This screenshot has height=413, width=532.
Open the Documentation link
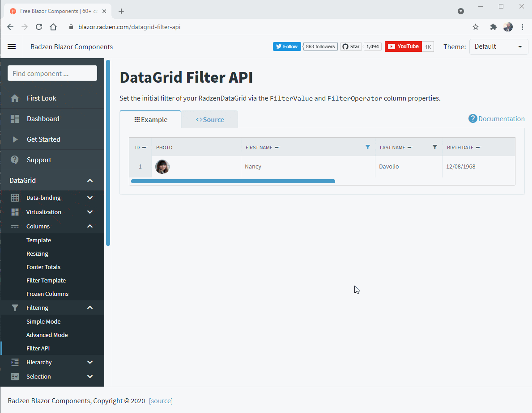[x=496, y=118]
